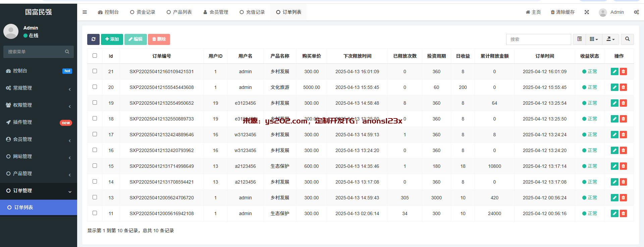Image resolution: width=644 pixels, height=247 pixels.
Task: Tick the checkbox for order Id 19
Action: coord(95,103)
